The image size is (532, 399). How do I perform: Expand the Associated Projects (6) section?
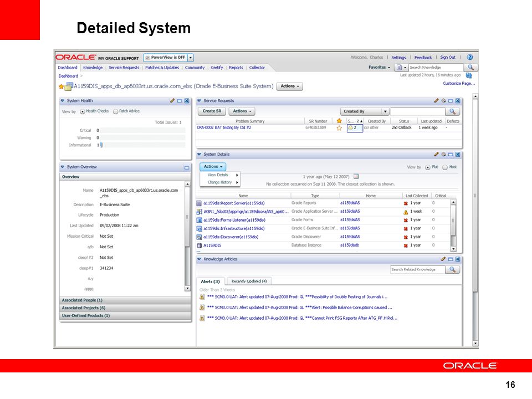[125, 308]
